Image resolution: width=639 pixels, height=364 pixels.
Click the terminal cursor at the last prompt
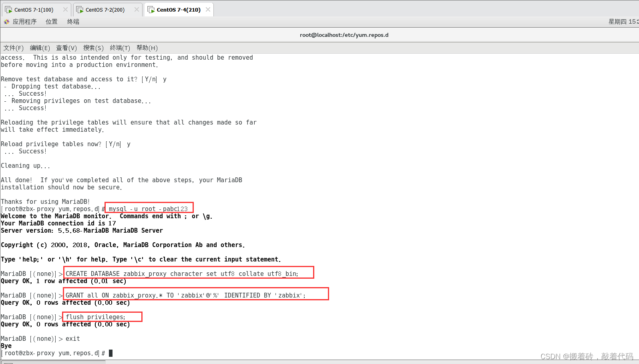[111, 353]
